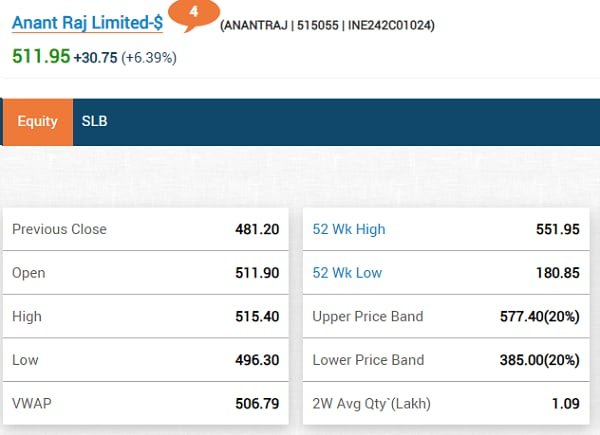
Task: Click the 52 week high value 551.95
Action: click(x=557, y=229)
